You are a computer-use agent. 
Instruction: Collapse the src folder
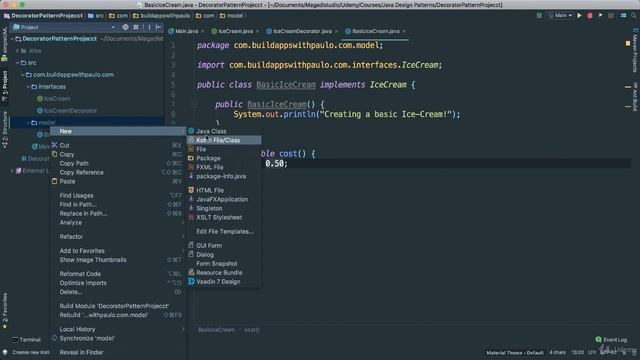[17, 63]
